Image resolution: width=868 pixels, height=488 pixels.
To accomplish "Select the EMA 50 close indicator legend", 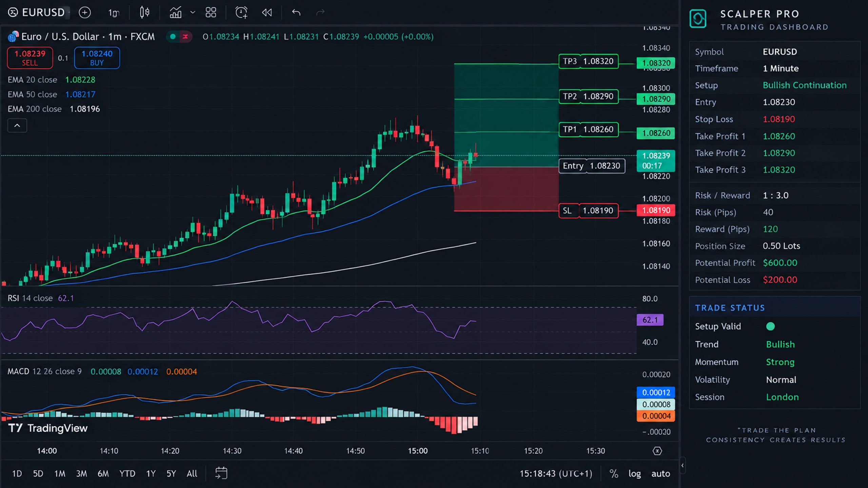I will pyautogui.click(x=52, y=94).
